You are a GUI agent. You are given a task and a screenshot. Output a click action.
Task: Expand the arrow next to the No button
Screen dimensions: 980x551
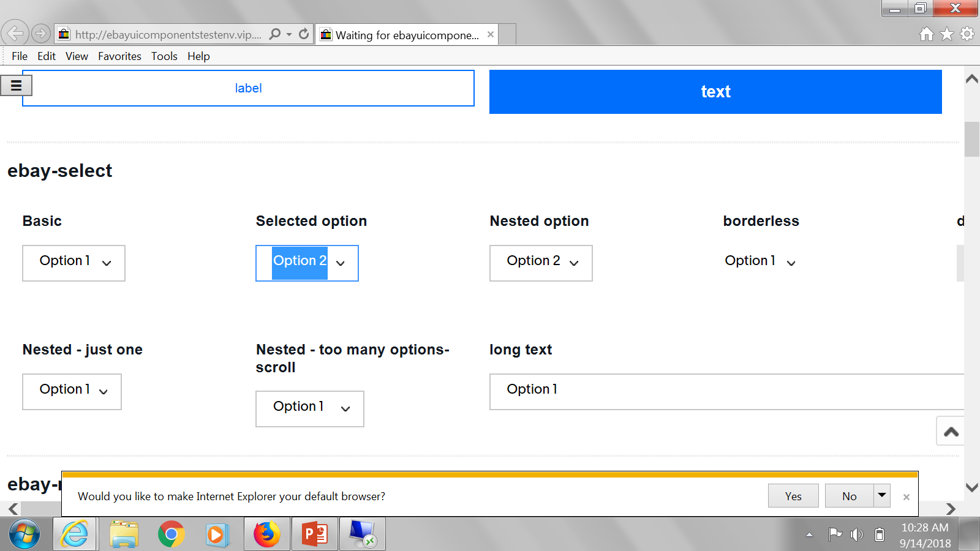pyautogui.click(x=882, y=496)
